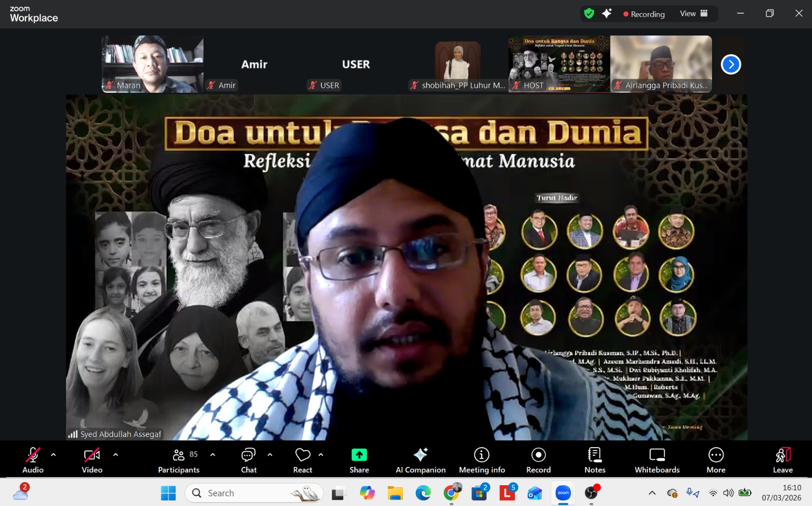Click the green encryption shield icon

click(589, 14)
